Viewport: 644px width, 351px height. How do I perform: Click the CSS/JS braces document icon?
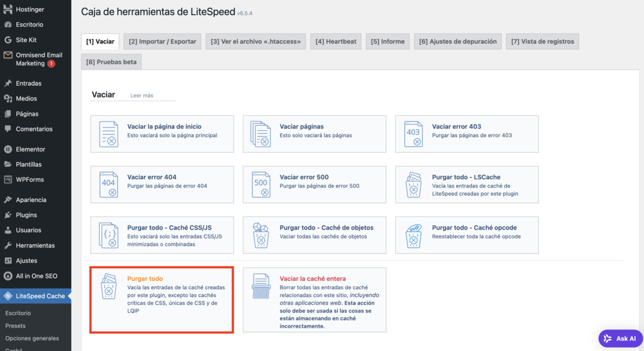(108, 235)
